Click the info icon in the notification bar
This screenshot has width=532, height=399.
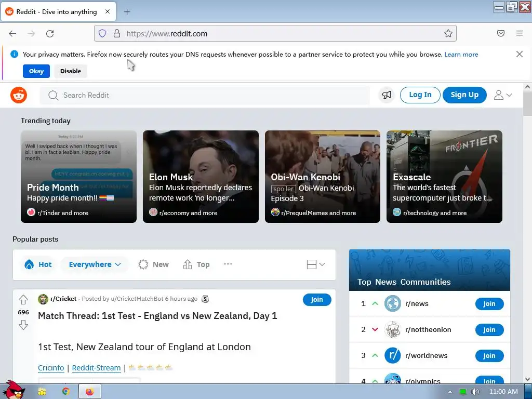coord(14,54)
